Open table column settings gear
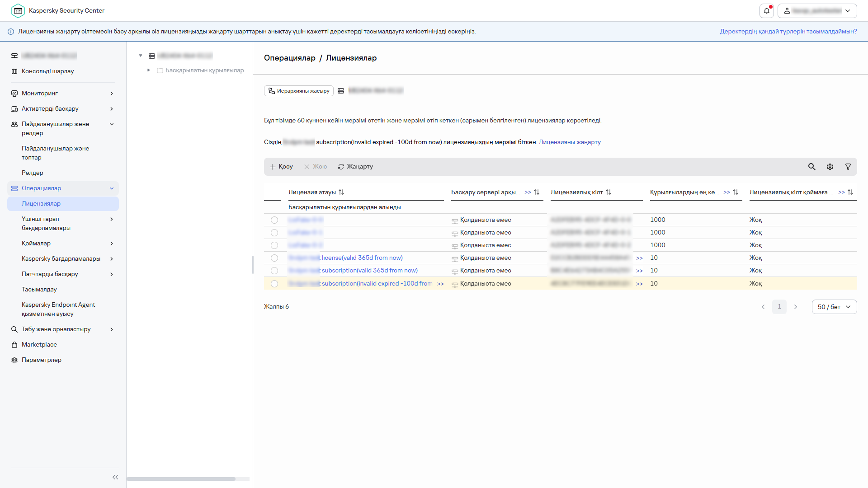 pos(830,167)
